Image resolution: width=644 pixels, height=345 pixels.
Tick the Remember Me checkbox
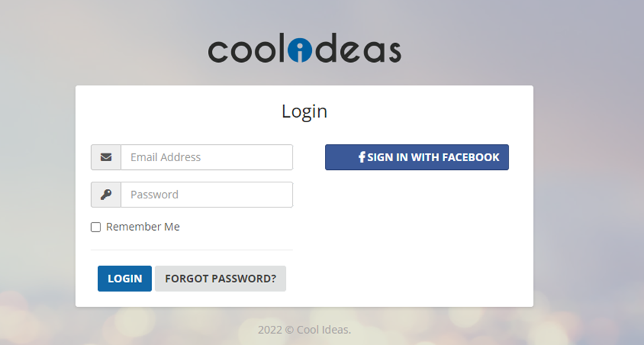coord(96,227)
